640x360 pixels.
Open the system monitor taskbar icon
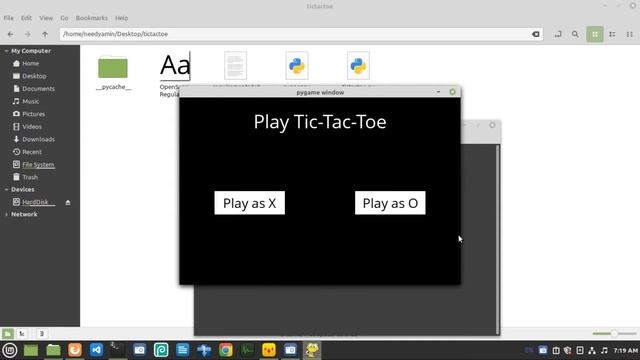coord(247,350)
